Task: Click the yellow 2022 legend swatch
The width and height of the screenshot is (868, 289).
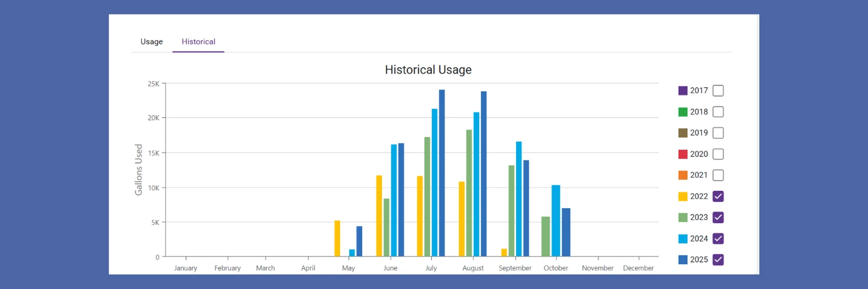Action: pyautogui.click(x=683, y=197)
